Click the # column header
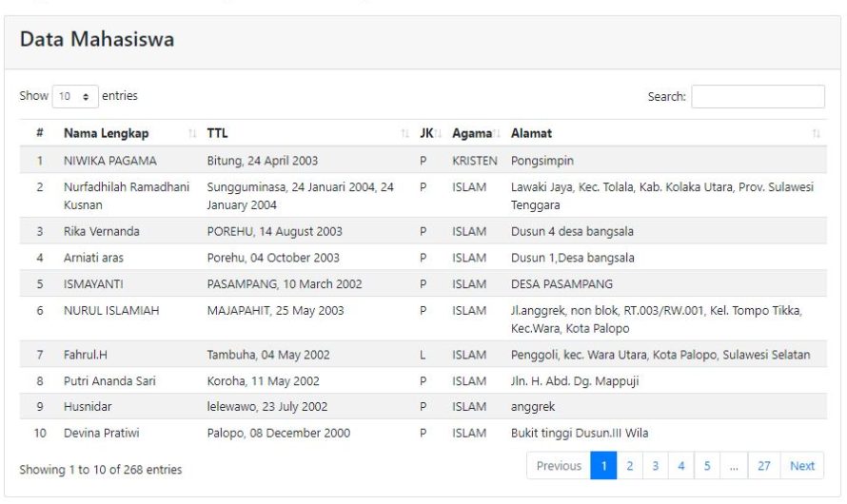Screen dimensions: 847x504 click(x=39, y=133)
